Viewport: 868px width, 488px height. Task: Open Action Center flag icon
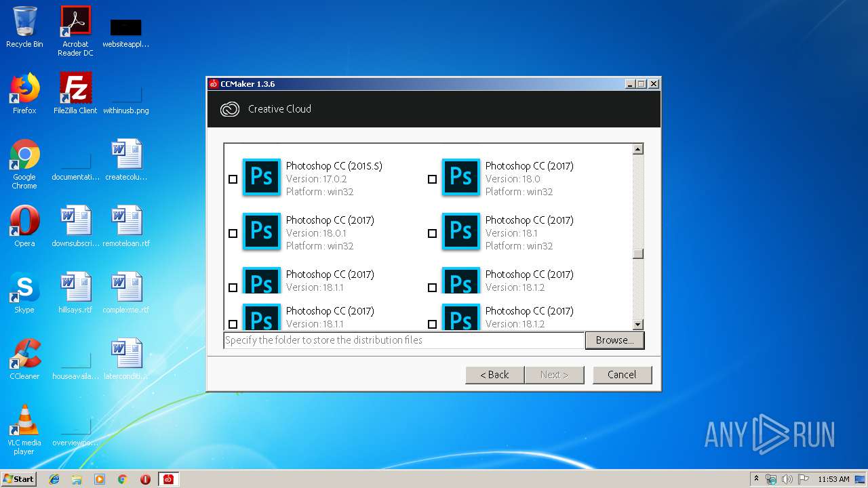tap(803, 479)
